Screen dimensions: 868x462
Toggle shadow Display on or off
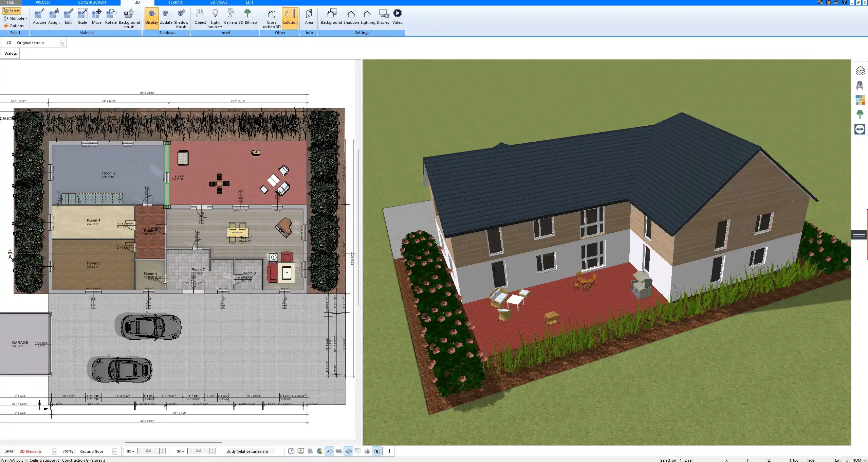[151, 18]
